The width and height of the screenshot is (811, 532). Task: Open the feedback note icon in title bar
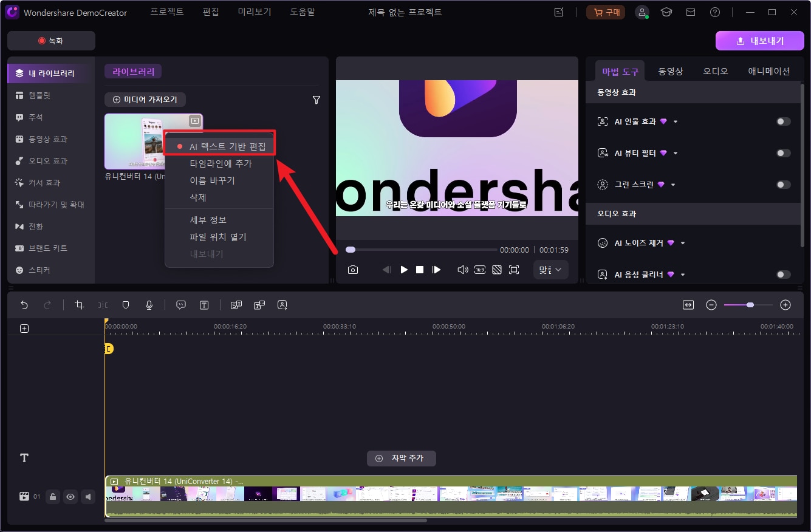(559, 12)
